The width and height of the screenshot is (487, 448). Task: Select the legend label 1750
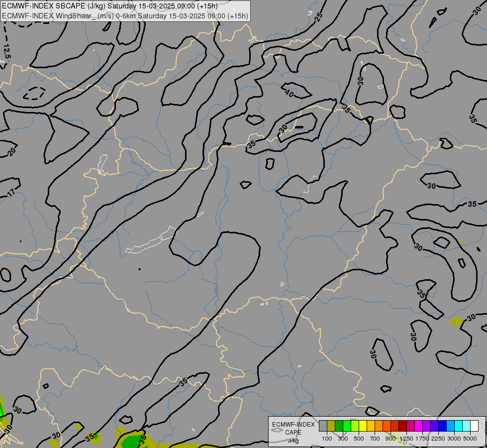pos(422,439)
